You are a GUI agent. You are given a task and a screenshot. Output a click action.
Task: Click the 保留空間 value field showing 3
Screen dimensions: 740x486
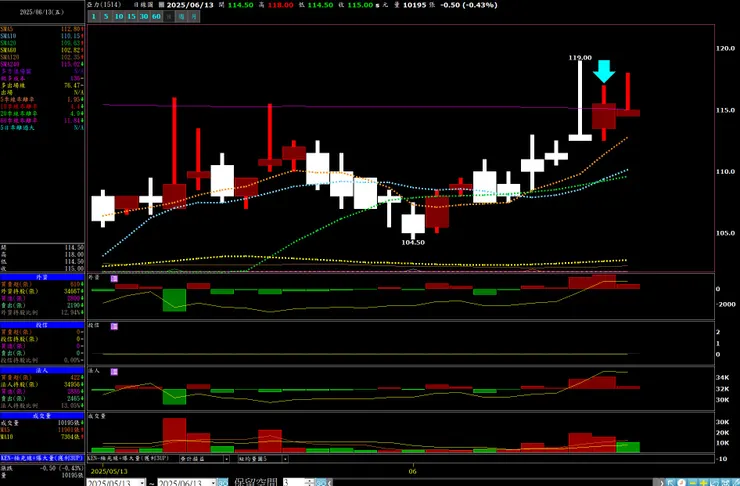[x=294, y=483]
